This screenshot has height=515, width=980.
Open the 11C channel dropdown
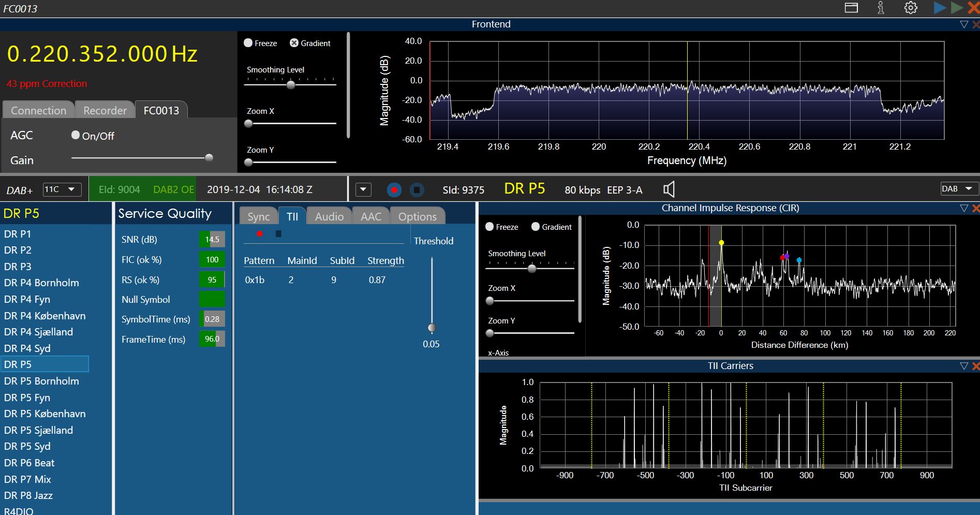click(x=61, y=189)
